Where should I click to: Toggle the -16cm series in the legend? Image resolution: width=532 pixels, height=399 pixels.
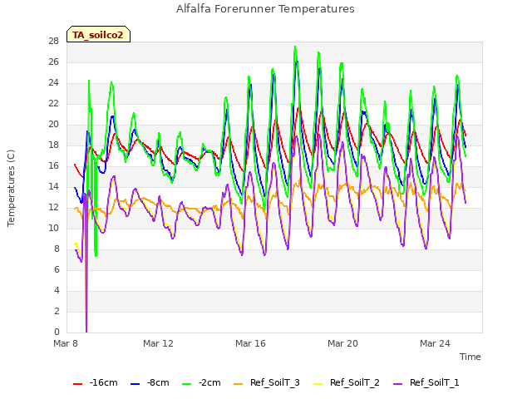(x=96, y=383)
